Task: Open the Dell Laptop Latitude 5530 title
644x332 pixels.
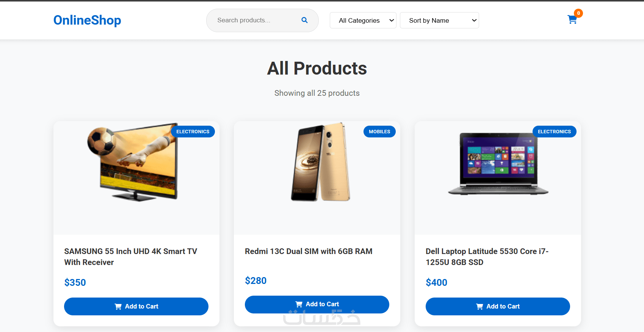Action: pos(487,257)
